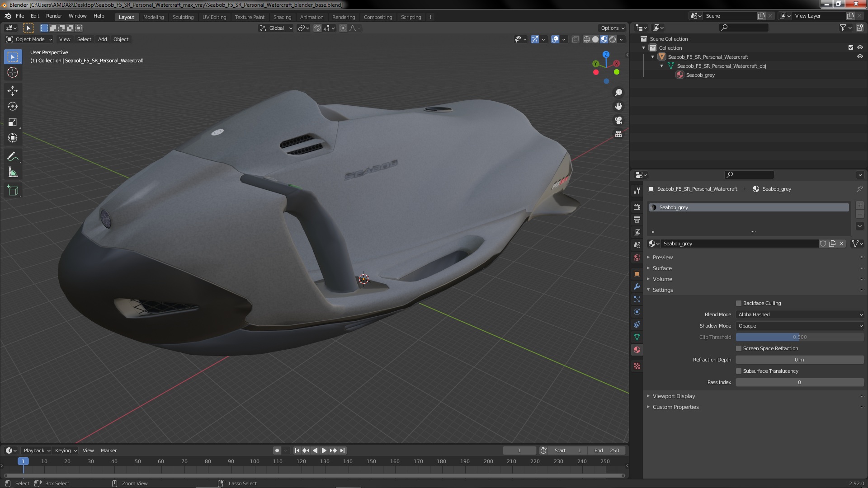Toggle snapping magnet icon
Screen dimensions: 868x488
pyautogui.click(x=317, y=28)
